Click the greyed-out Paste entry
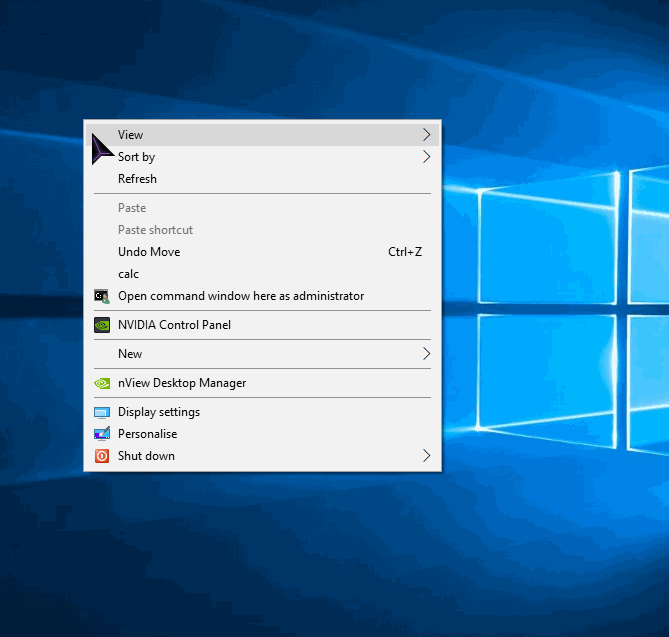Screen dimensions: 669x637 pyautogui.click(x=132, y=208)
